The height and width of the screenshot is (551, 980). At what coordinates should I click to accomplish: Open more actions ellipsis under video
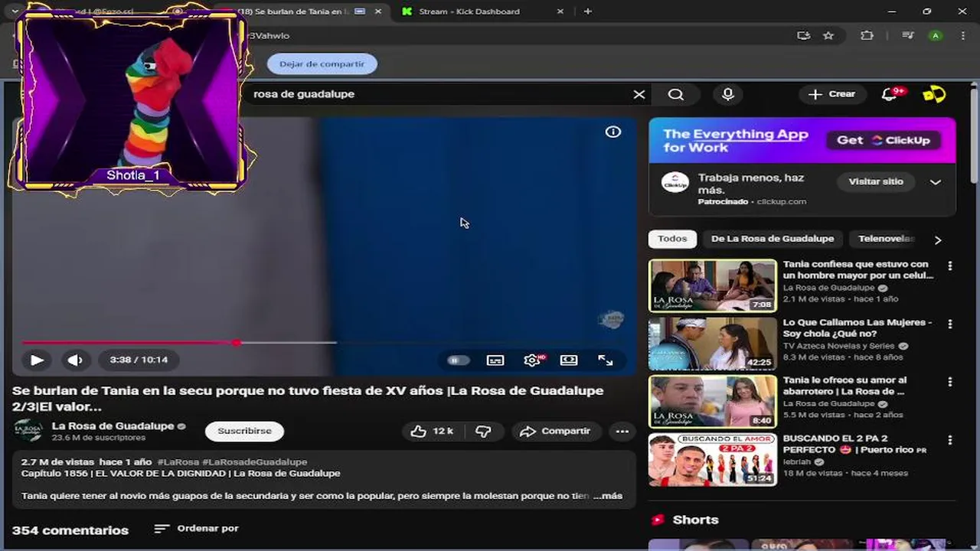[622, 432]
